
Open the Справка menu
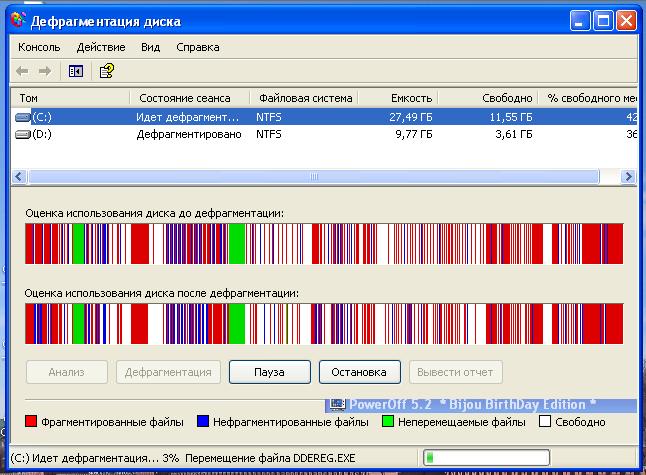point(198,47)
